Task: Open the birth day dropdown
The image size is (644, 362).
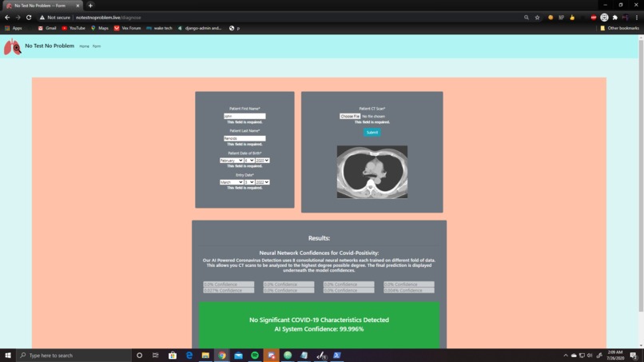Action: point(249,161)
